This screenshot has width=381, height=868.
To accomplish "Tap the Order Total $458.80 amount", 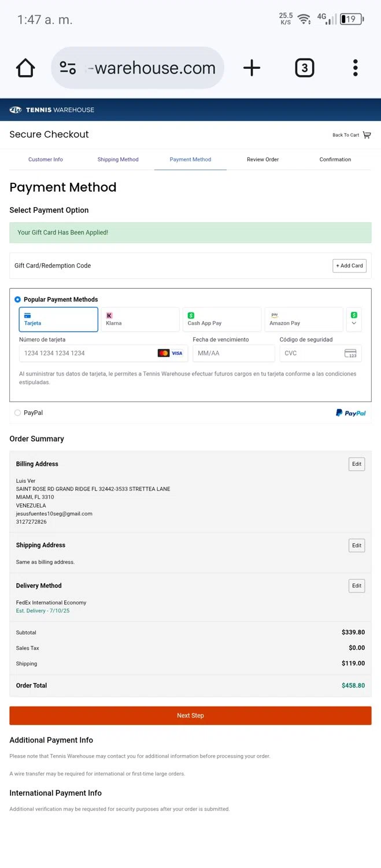I will [353, 686].
